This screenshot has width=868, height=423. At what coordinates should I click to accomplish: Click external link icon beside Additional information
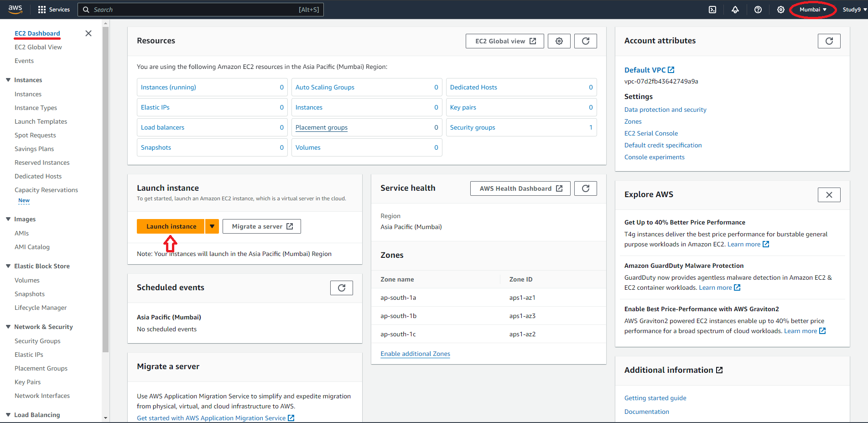click(x=719, y=370)
